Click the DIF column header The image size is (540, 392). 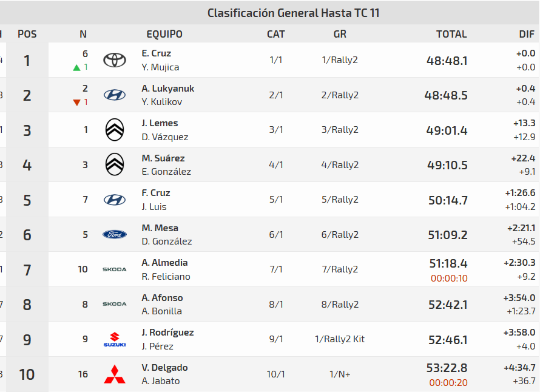(527, 34)
